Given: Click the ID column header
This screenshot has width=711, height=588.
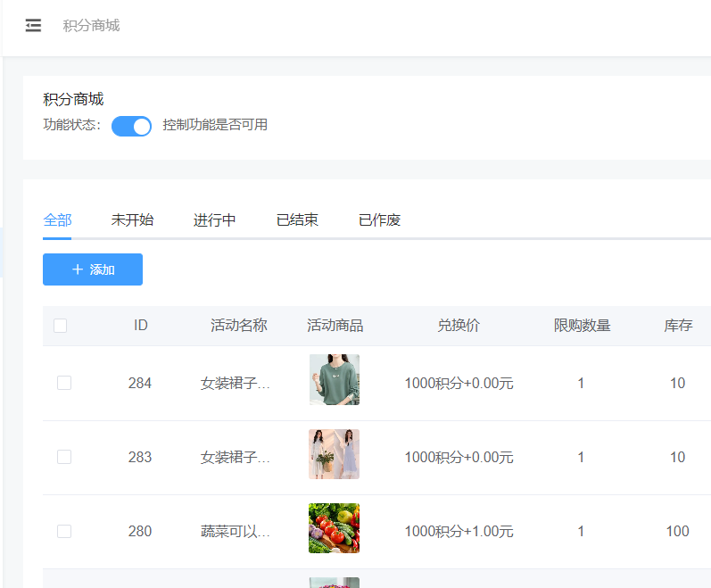Looking at the screenshot, I should click(x=141, y=325).
